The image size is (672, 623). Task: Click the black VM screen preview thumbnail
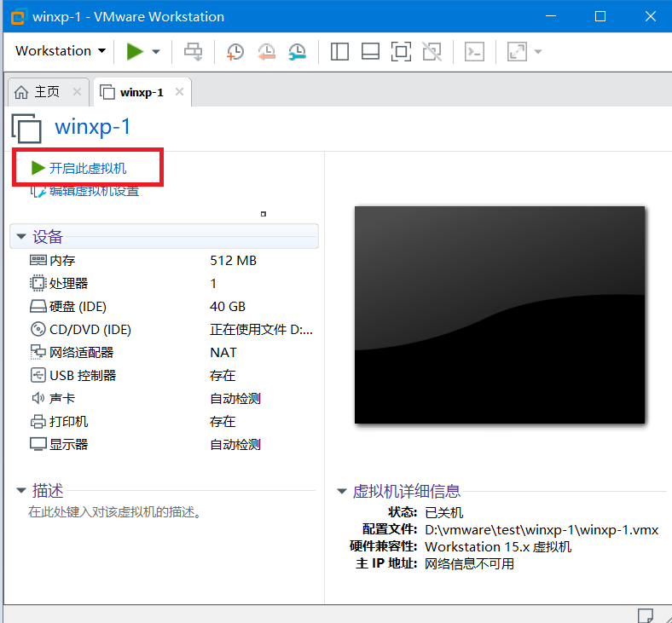(x=500, y=314)
